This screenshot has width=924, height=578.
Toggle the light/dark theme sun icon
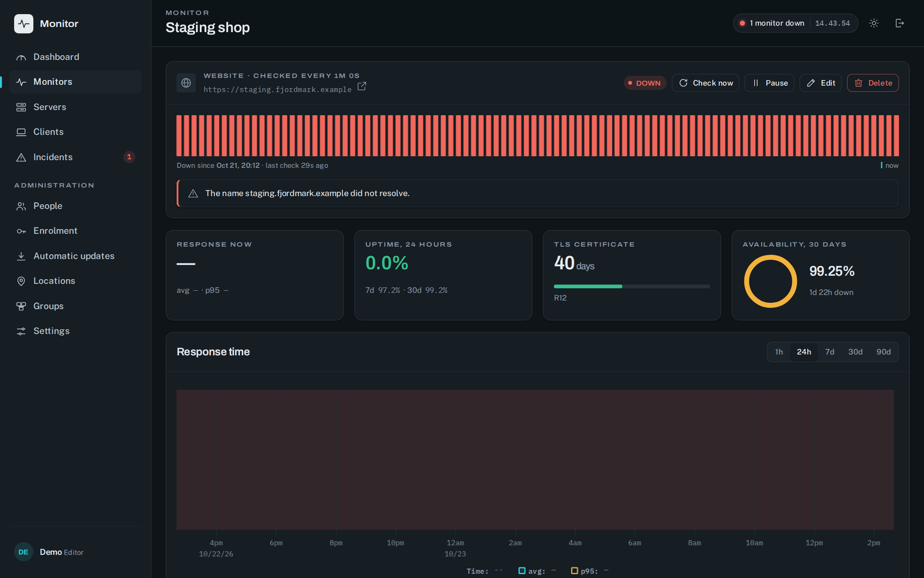[874, 23]
